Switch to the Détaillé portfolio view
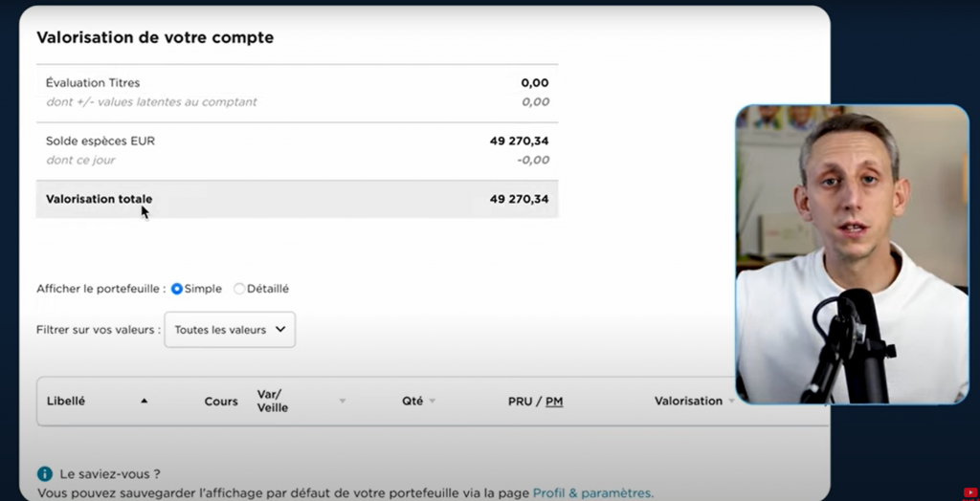This screenshot has height=501, width=980. point(239,289)
